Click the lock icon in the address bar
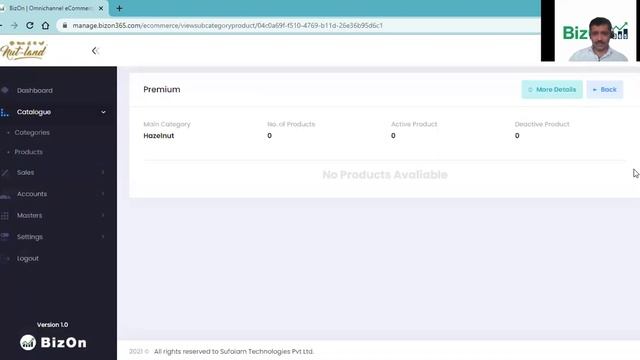The image size is (640, 360). click(64, 25)
